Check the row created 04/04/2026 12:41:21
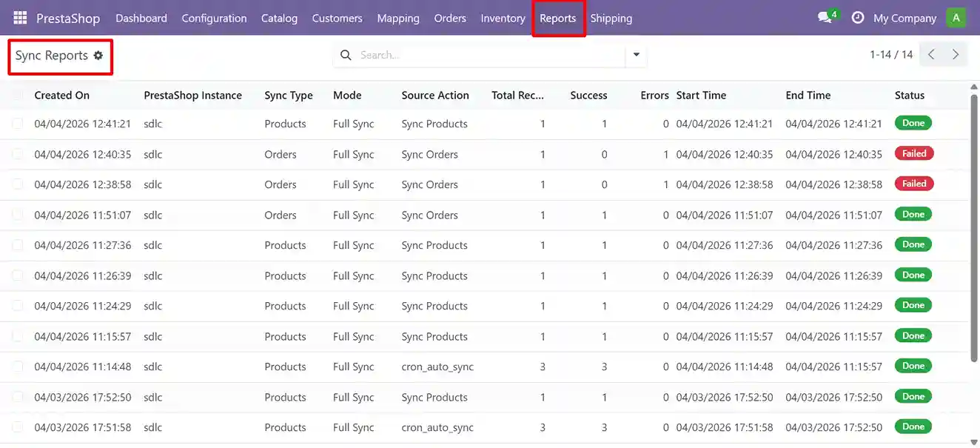This screenshot has height=448, width=980. click(x=17, y=124)
